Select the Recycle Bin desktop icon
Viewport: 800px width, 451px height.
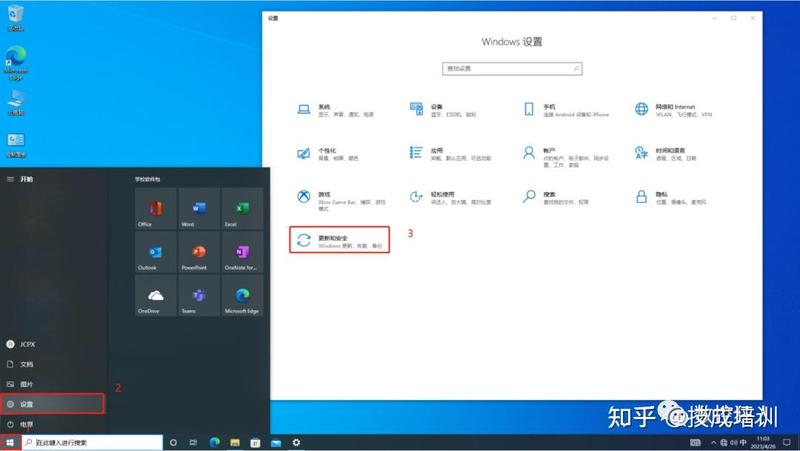coord(16,18)
